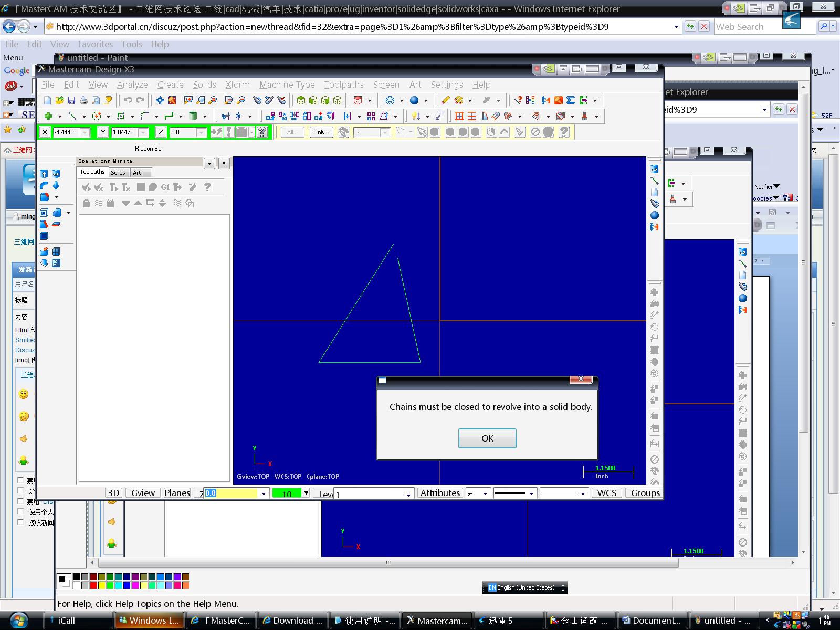Click the Groups status bar button
Screen dimensions: 840x630
[x=645, y=493]
